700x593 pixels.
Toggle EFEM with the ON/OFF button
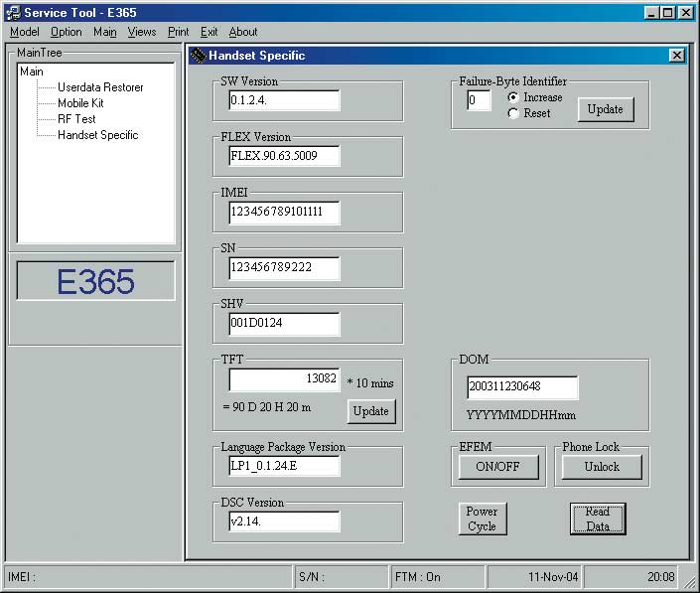[x=498, y=467]
